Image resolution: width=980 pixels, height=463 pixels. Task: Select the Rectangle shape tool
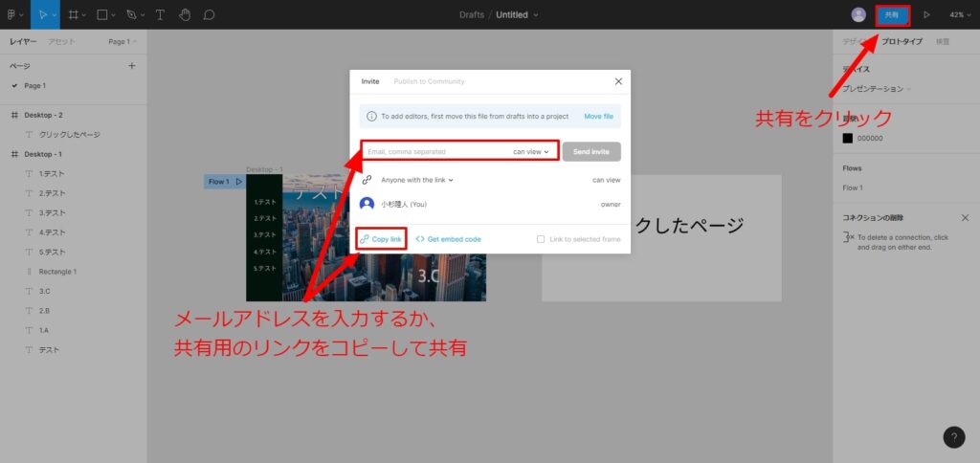coord(100,14)
